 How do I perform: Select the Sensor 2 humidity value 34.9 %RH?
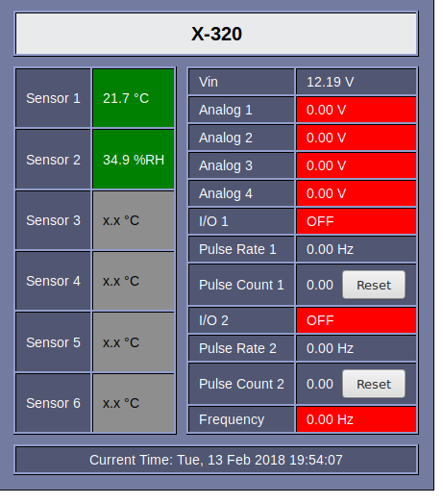click(x=134, y=160)
